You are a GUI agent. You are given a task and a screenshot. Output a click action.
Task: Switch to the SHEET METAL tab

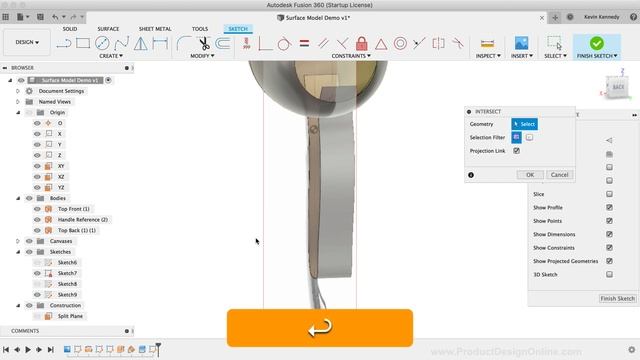point(155,29)
